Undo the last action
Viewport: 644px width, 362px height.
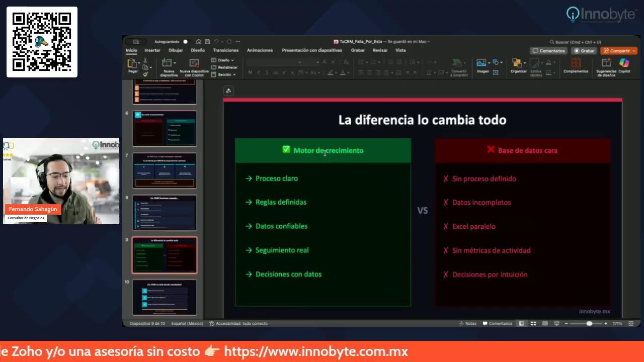(216, 42)
